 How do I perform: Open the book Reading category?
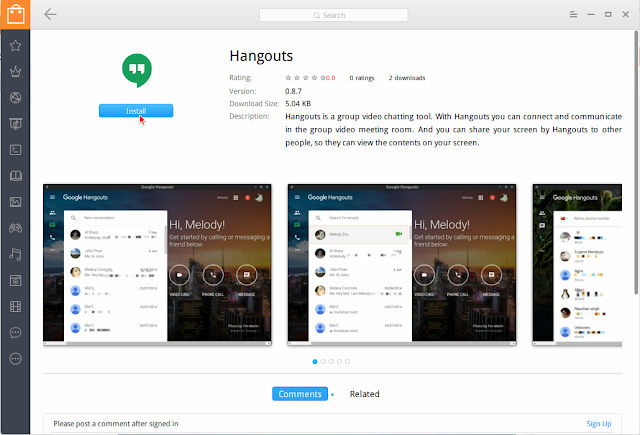point(16,176)
